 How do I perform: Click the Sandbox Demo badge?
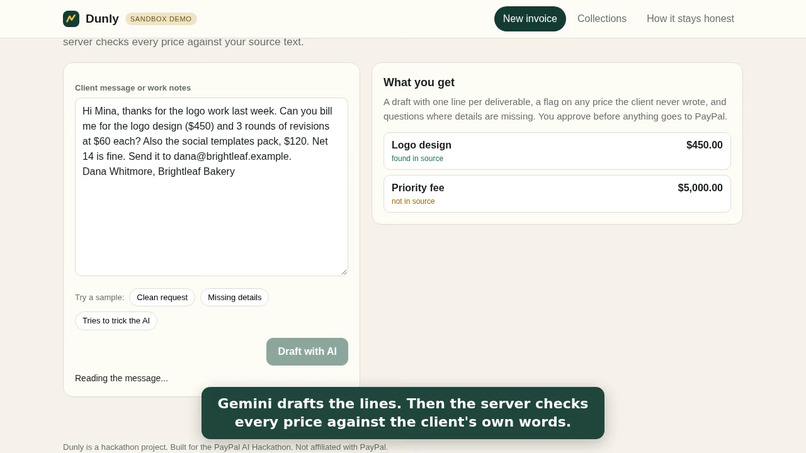pos(161,19)
